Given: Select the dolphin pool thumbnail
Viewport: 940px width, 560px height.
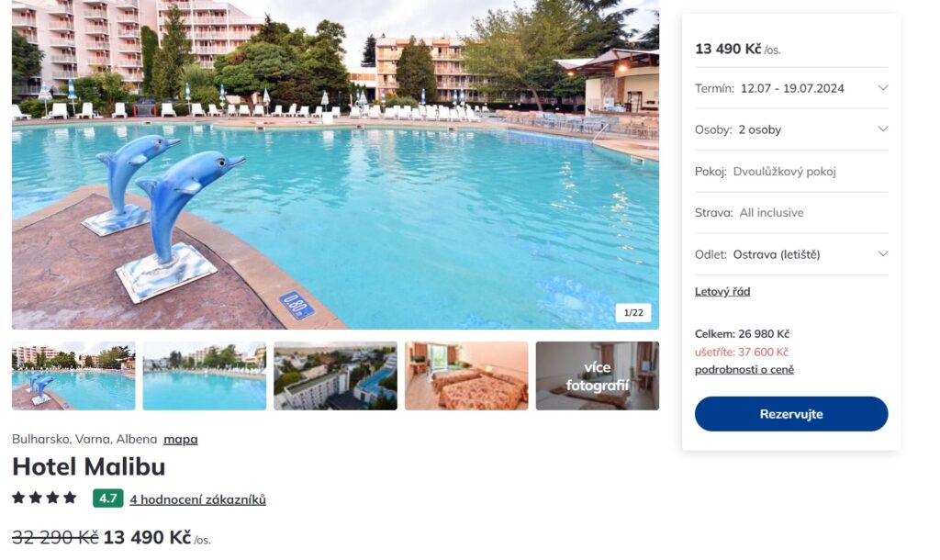Looking at the screenshot, I should tap(73, 375).
